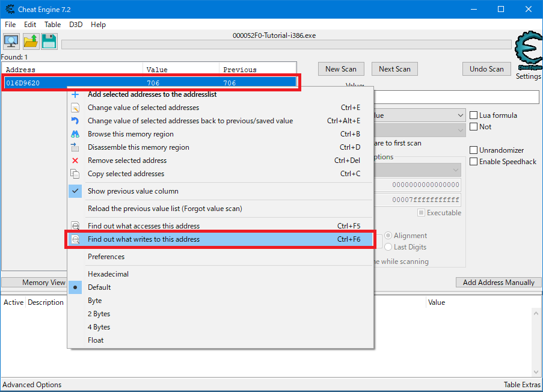This screenshot has width=543, height=392.
Task: Open Advanced Options
Action: click(32, 385)
